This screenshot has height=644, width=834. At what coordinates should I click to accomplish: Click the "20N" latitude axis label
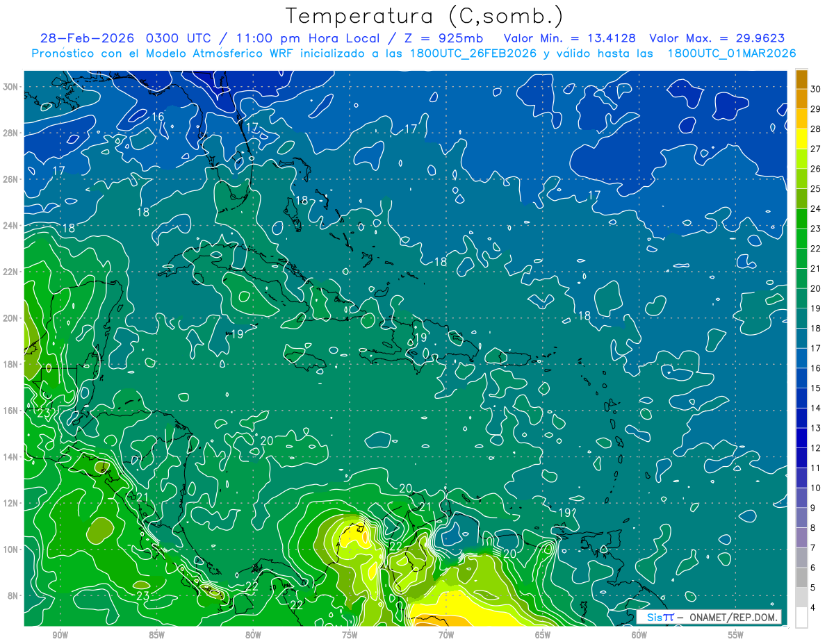point(12,318)
